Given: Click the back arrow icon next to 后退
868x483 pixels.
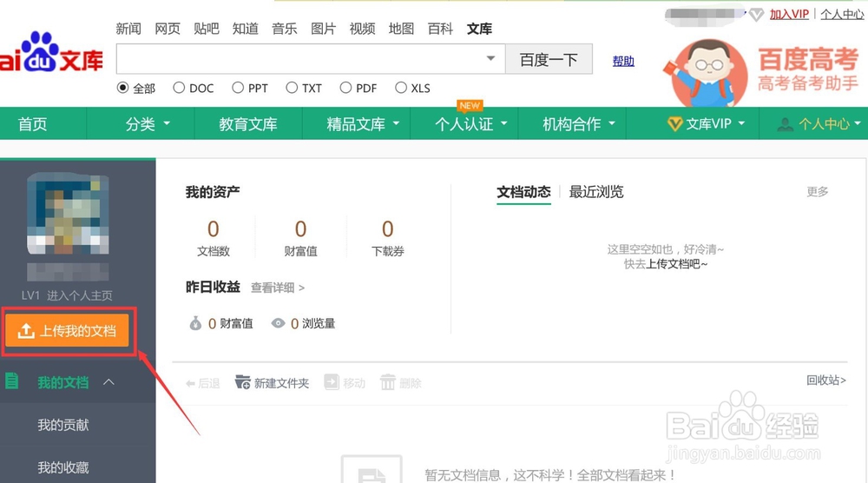Looking at the screenshot, I should (x=190, y=383).
